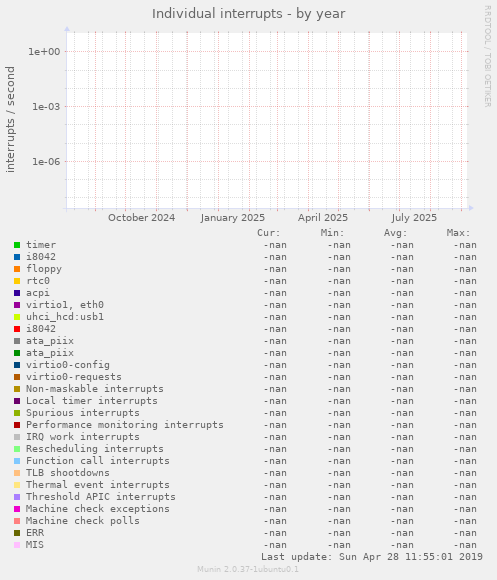
Task: Click the orange floppy legend swatch
Action: (x=17, y=269)
